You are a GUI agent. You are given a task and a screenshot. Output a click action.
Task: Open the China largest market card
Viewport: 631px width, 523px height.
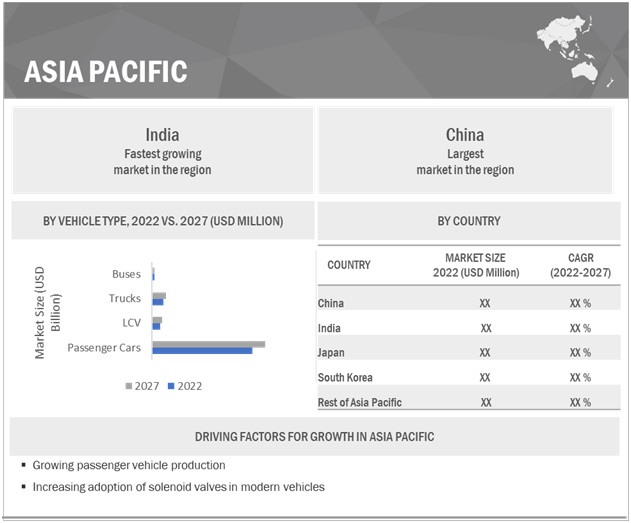tap(465, 152)
